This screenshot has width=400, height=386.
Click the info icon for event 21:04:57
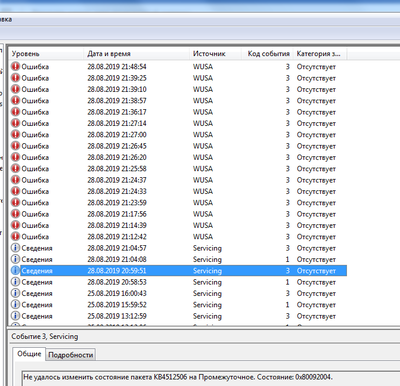(15, 248)
